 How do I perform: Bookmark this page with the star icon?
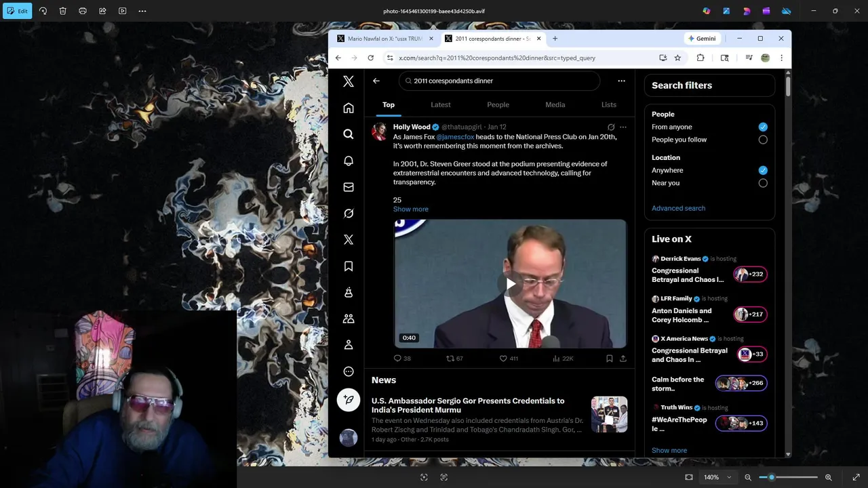click(677, 58)
